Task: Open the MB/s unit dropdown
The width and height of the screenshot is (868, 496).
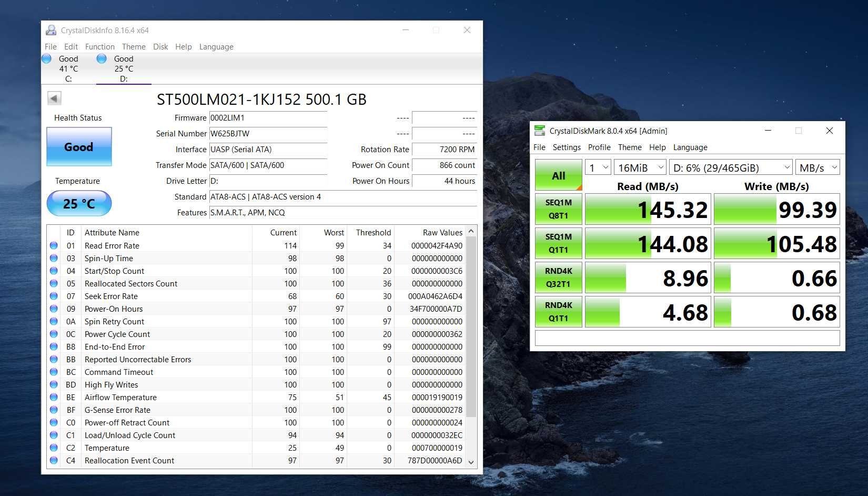Action: coord(817,167)
